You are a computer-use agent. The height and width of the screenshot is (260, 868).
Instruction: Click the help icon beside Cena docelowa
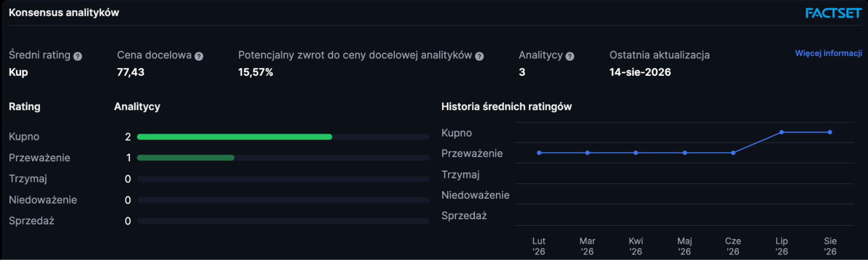pos(199,56)
